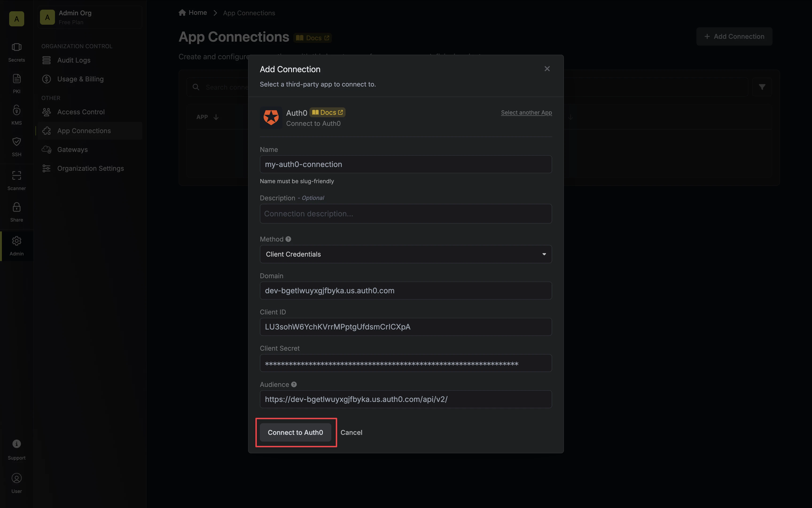812x508 pixels.
Task: Click the Organization Settings sliders icon
Action: coord(47,168)
